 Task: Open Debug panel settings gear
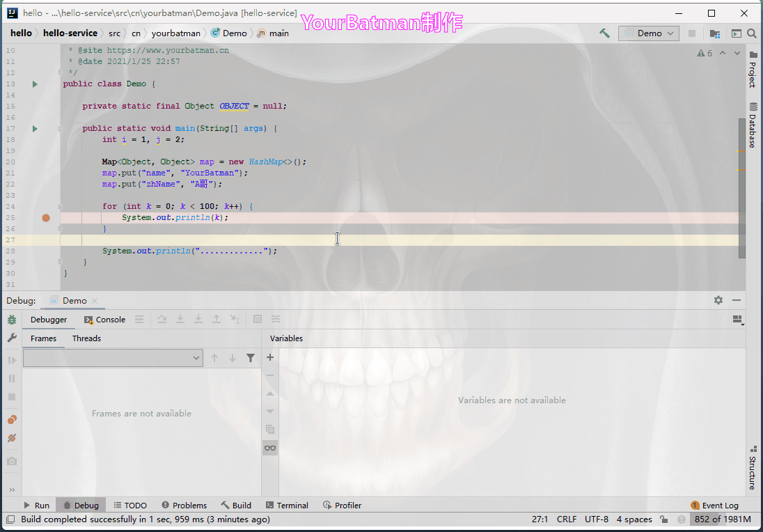[x=718, y=300]
